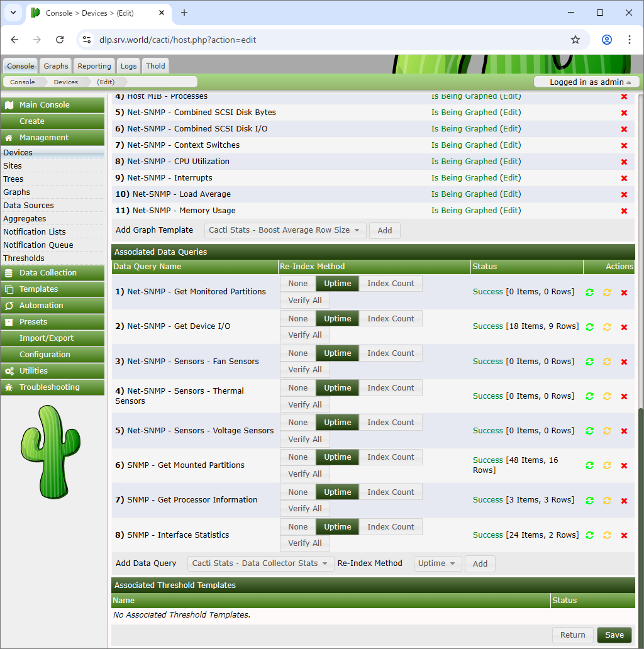
Task: Save the device settings
Action: 614,635
